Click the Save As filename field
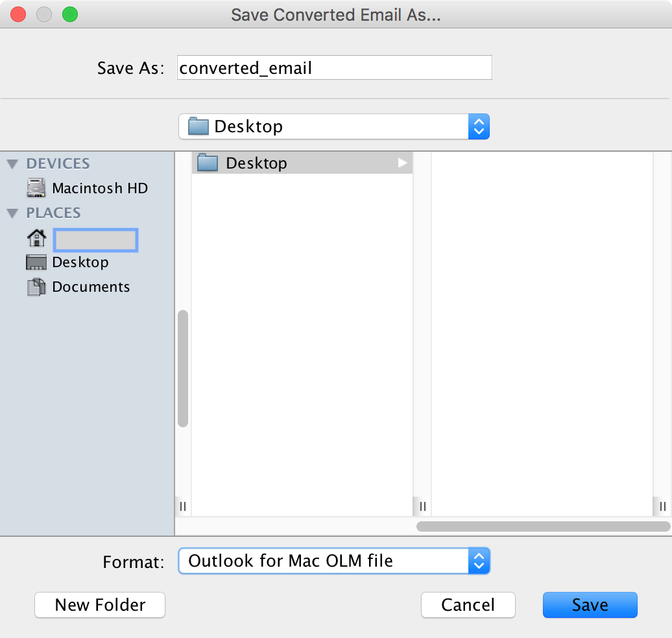The image size is (672, 638). tap(334, 67)
